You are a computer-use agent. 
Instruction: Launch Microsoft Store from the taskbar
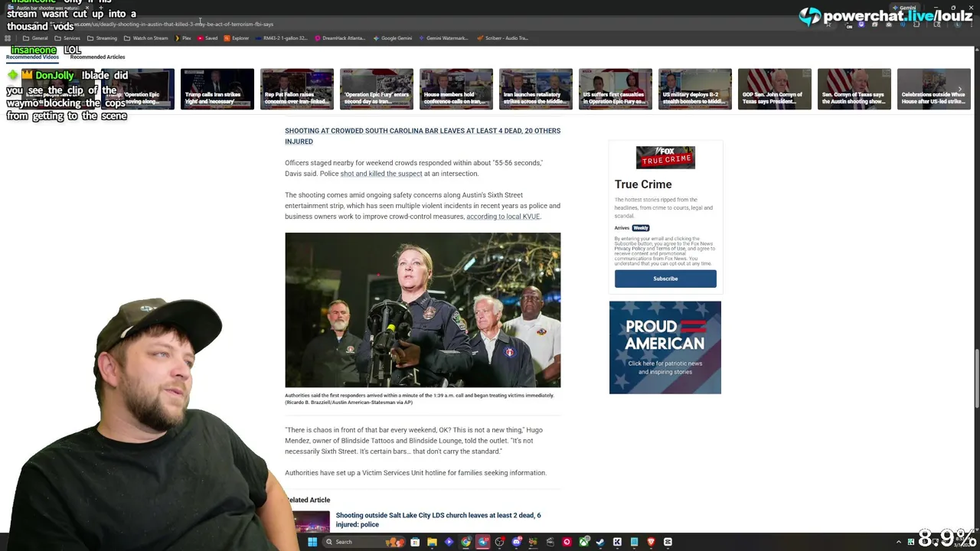(x=415, y=542)
